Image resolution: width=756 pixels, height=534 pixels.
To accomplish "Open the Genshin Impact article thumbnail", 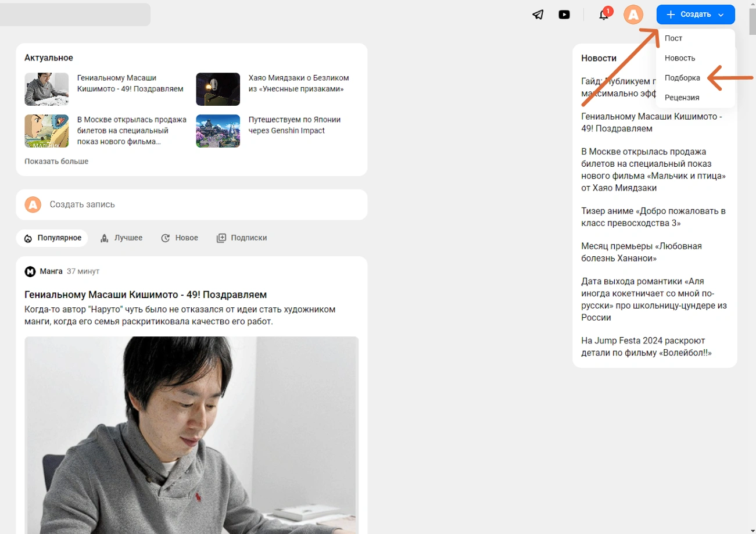I will coord(218,131).
